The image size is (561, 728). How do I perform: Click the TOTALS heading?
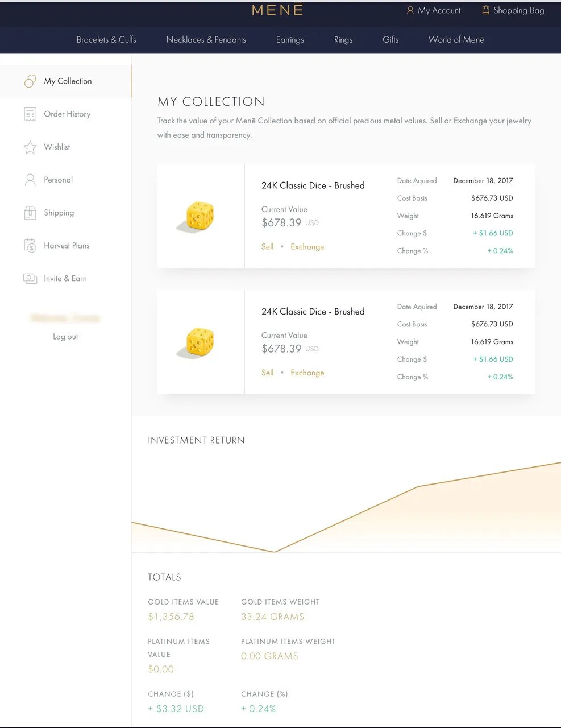point(164,577)
